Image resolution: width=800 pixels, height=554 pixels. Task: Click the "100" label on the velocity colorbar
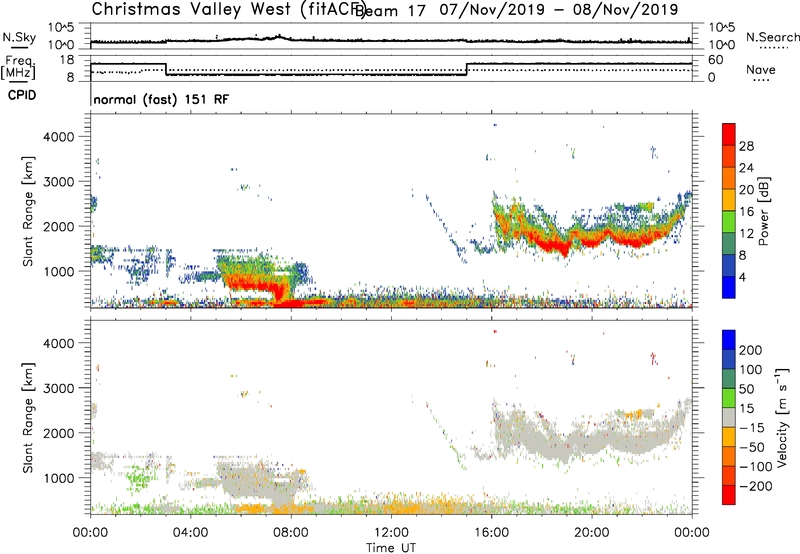pos(751,370)
